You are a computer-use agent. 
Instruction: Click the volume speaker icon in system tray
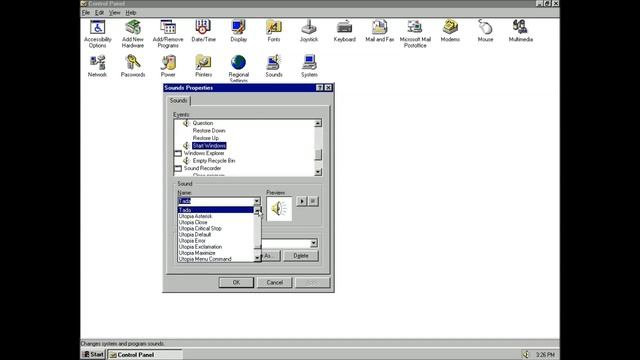pyautogui.click(x=526, y=354)
